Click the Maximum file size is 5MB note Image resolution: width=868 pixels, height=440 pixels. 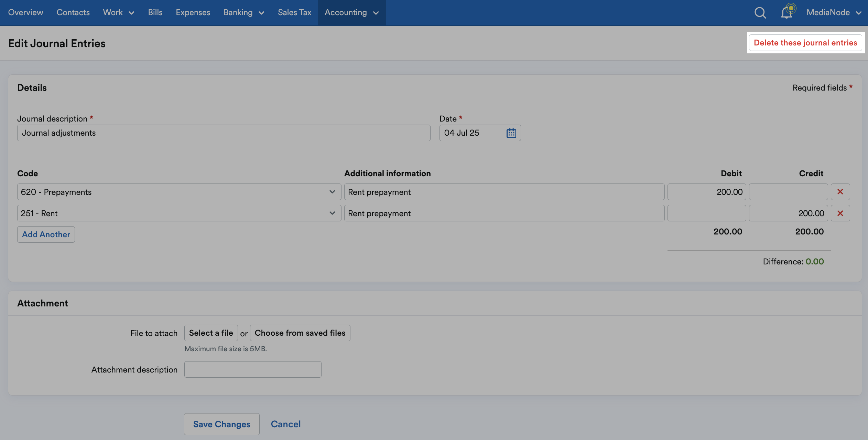(x=226, y=349)
